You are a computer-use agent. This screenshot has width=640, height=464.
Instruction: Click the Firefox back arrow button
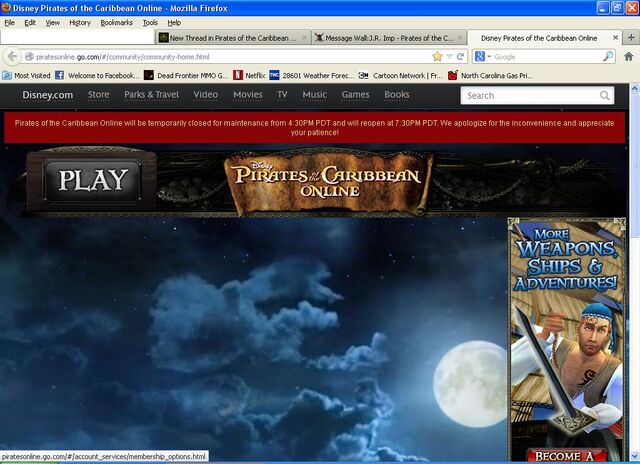click(x=12, y=56)
